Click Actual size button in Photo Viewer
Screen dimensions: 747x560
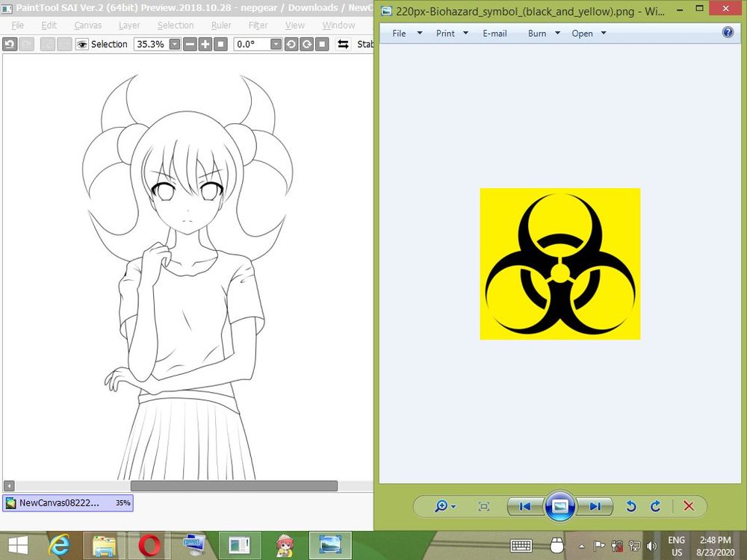point(483,506)
